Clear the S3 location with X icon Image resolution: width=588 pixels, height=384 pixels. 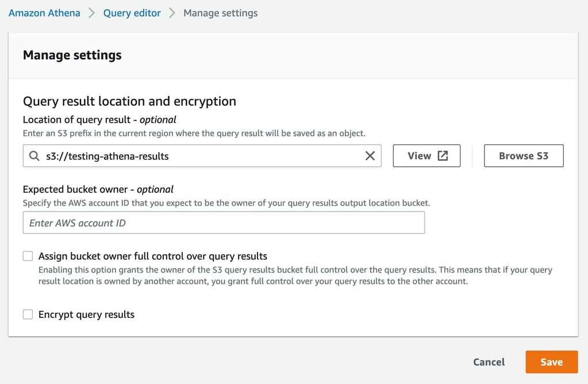pyautogui.click(x=370, y=156)
